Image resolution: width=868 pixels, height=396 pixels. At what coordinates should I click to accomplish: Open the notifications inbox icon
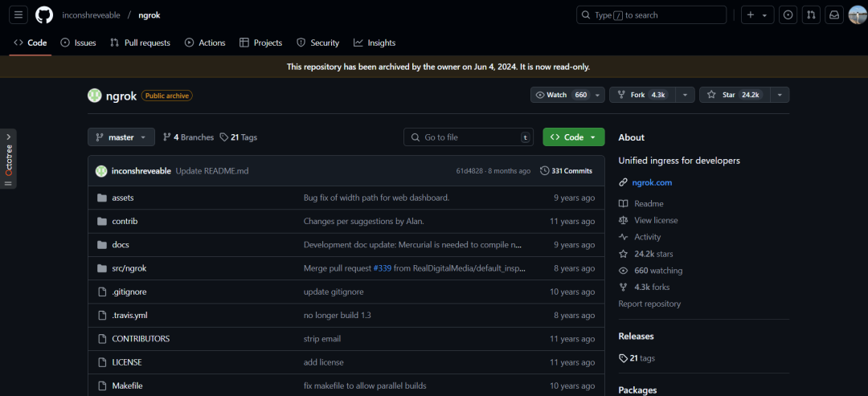click(x=833, y=15)
